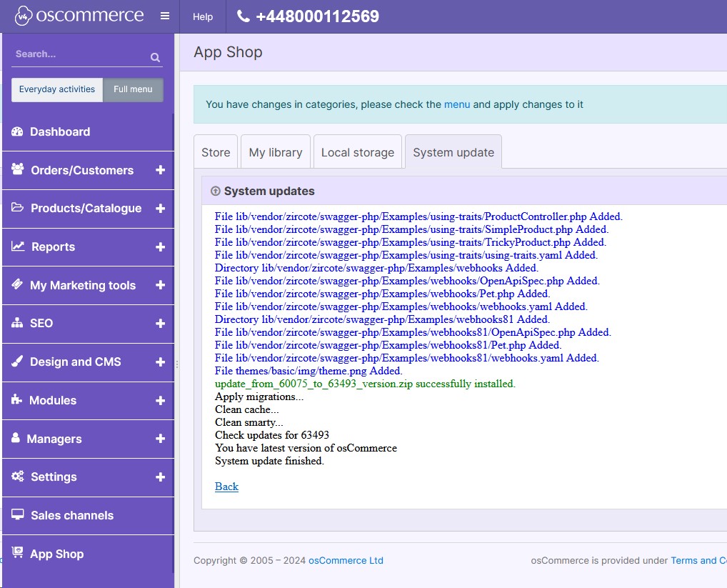
Task: Toggle the hamburger menu icon
Action: (x=164, y=16)
